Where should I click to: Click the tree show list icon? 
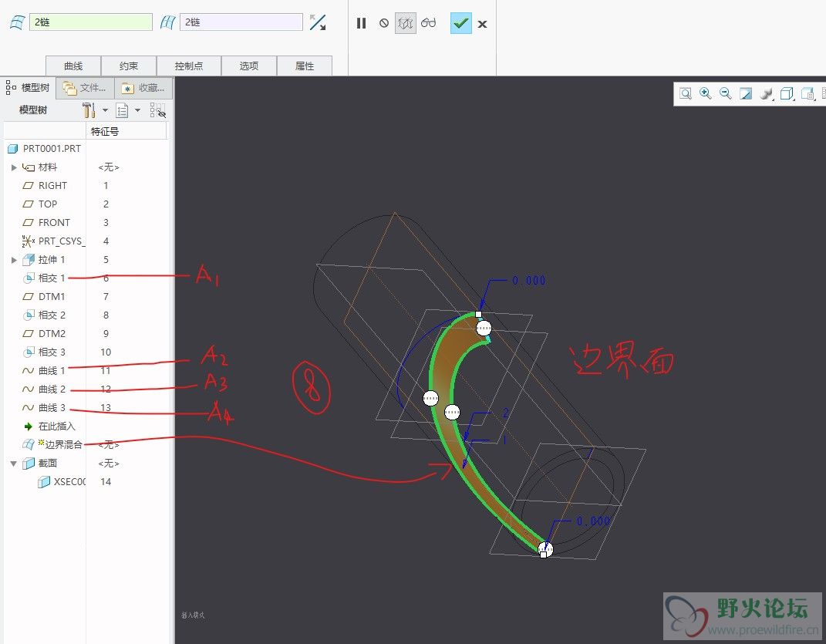[x=122, y=110]
